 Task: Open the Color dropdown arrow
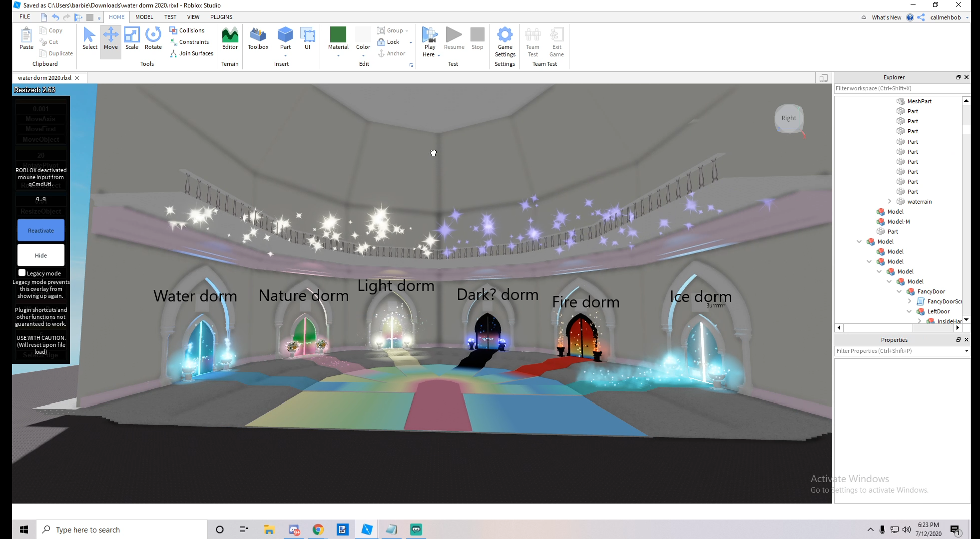coord(363,55)
